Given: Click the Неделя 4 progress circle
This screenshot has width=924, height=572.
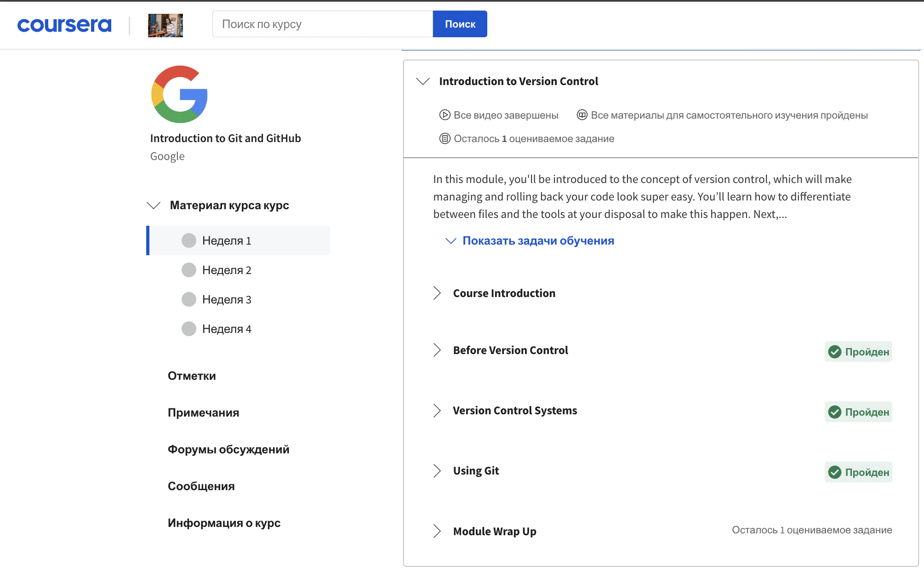Looking at the screenshot, I should [189, 329].
